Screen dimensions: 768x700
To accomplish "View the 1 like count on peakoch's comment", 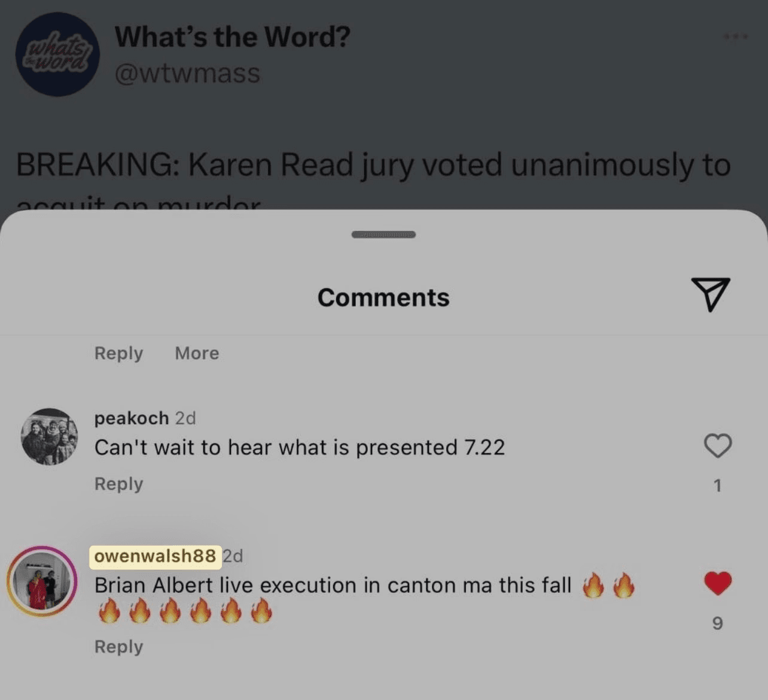I will (718, 485).
